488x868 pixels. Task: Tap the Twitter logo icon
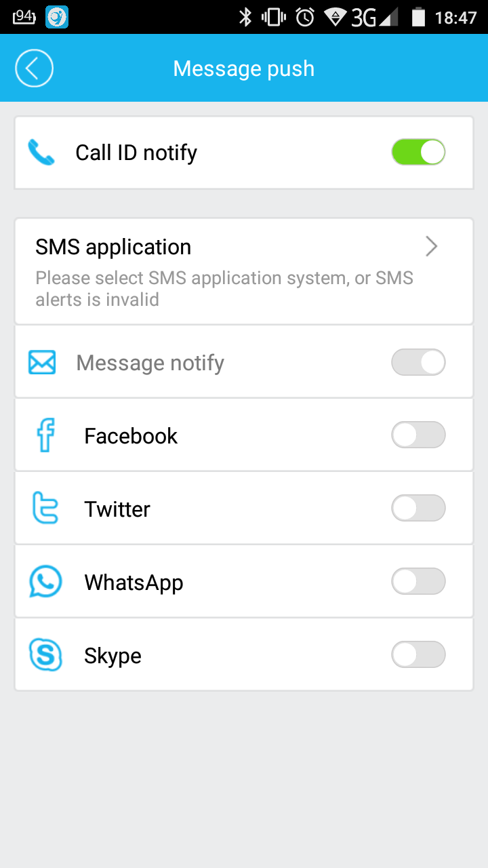tap(45, 509)
